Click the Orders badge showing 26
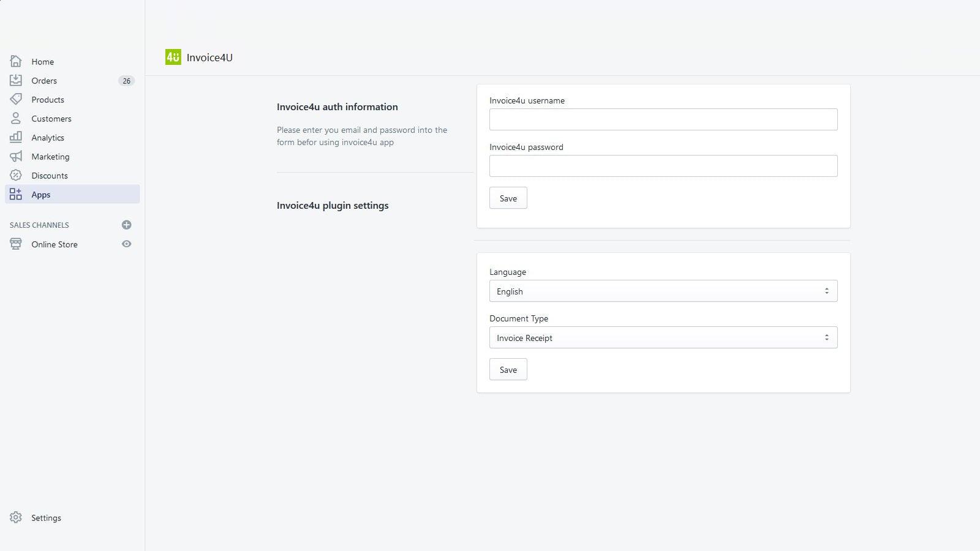The image size is (980, 551). 126,80
